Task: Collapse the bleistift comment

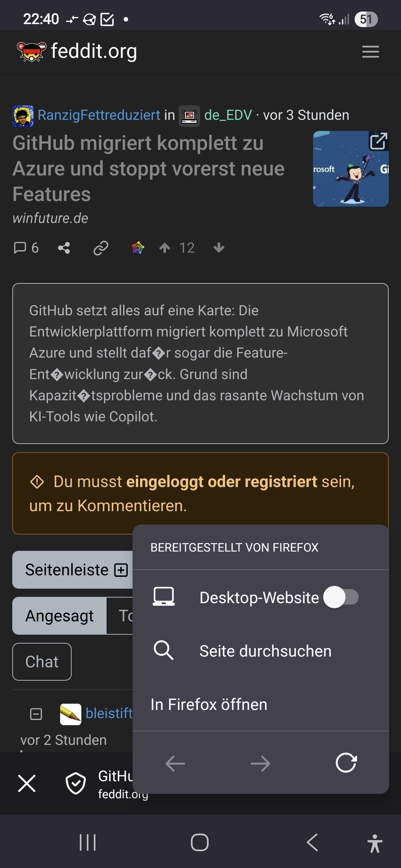Action: pyautogui.click(x=36, y=714)
